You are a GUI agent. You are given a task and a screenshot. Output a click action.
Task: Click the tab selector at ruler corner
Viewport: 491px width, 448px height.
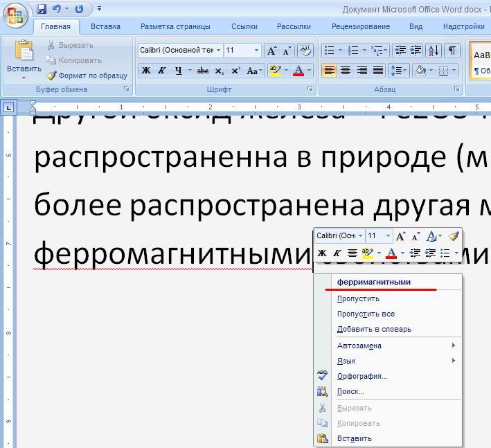point(8,107)
